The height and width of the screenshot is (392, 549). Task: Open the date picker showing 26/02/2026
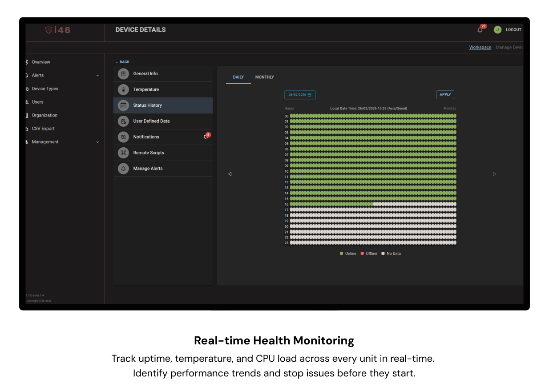[300, 95]
